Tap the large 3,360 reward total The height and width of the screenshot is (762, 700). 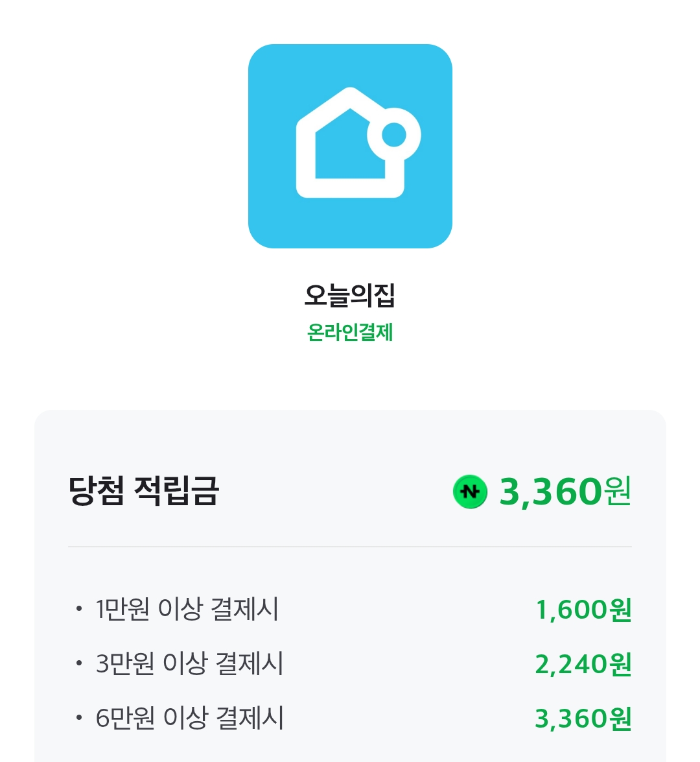551,492
